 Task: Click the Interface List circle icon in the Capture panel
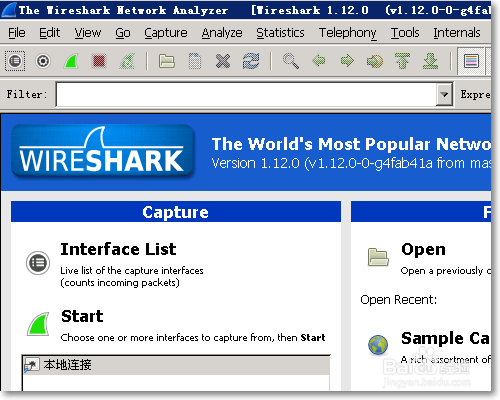tap(38, 263)
